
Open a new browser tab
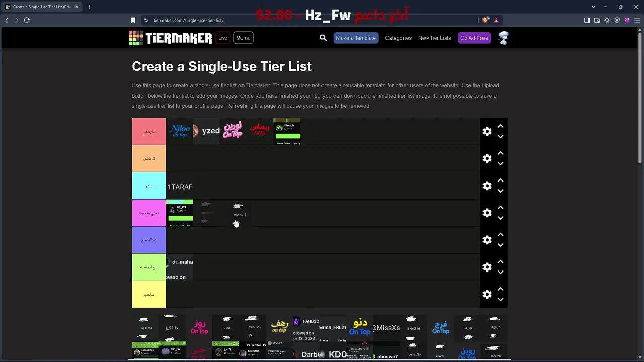89,7
